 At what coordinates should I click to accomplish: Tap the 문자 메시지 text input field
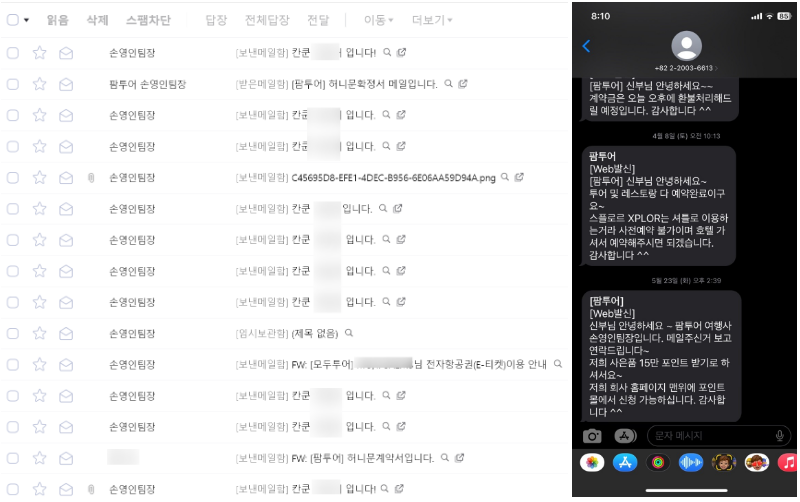click(710, 436)
